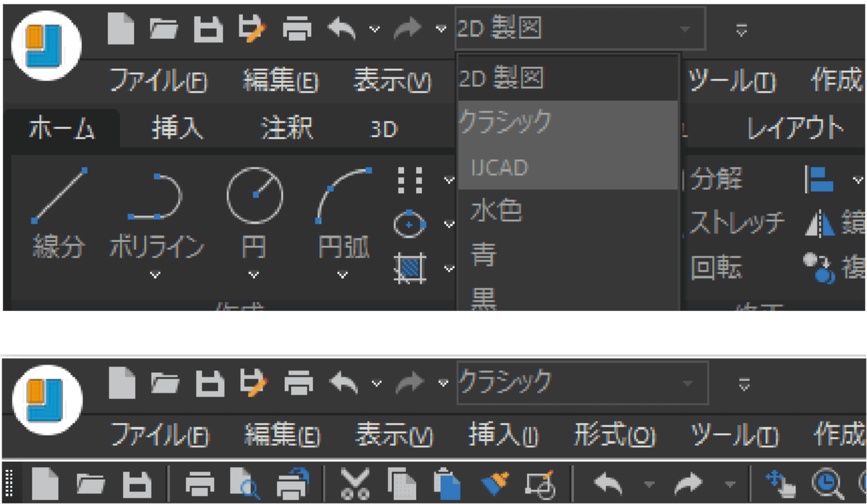Expand the hatch tool dropdown arrow

click(x=448, y=269)
